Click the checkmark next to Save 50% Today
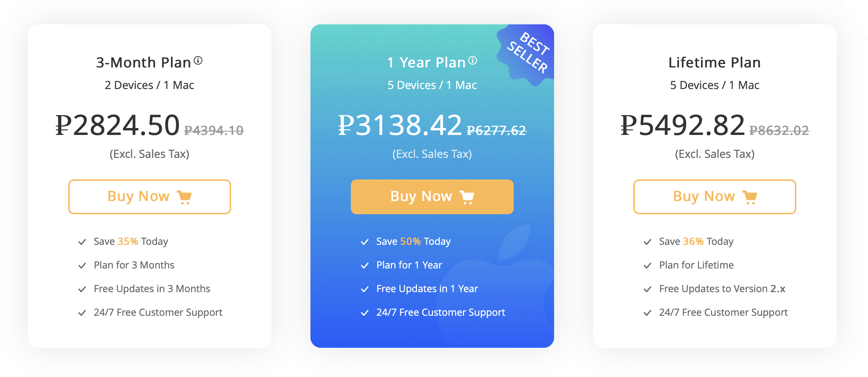868x377 pixels. pyautogui.click(x=365, y=242)
